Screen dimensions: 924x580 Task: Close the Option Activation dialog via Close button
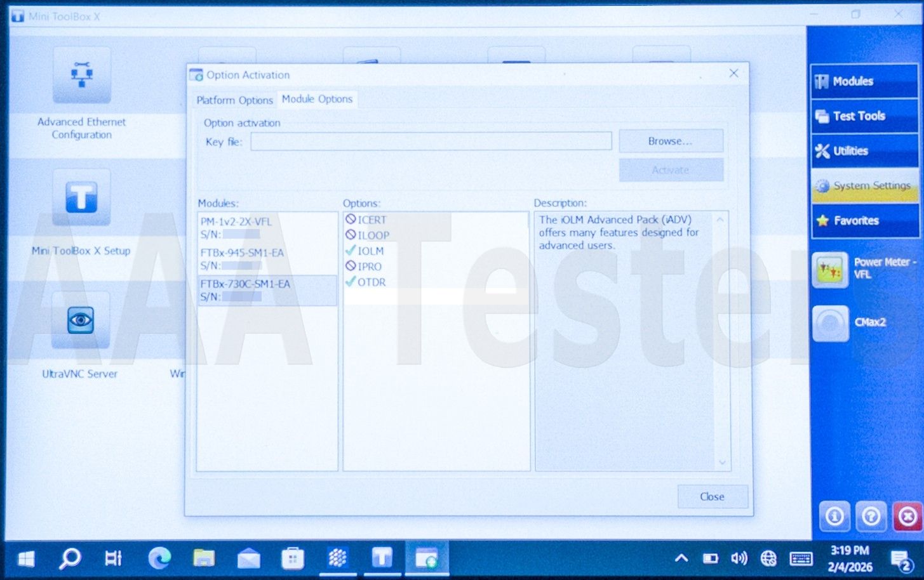(712, 497)
